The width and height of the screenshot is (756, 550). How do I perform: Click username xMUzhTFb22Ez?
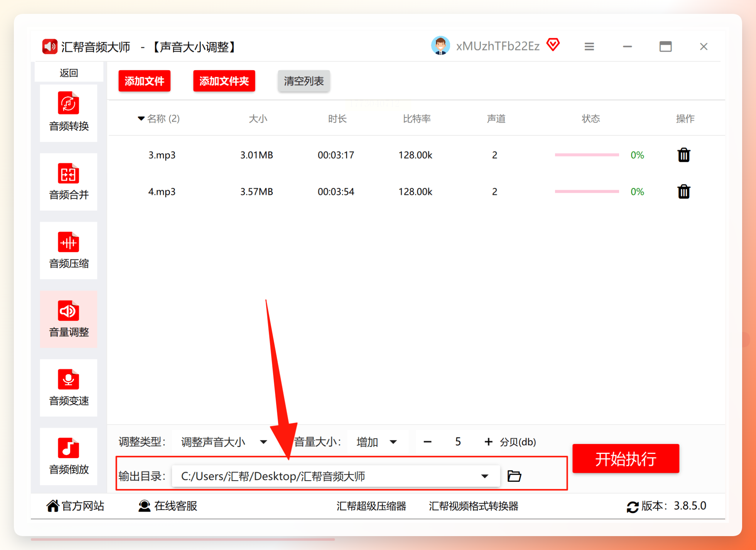[498, 46]
